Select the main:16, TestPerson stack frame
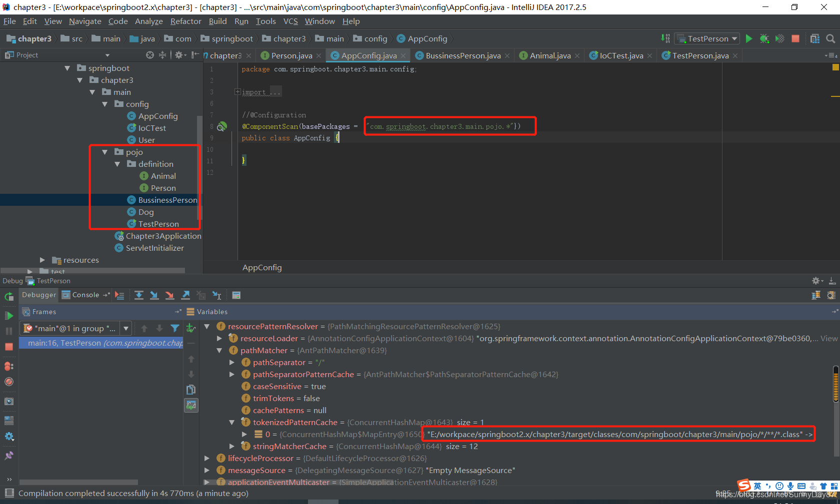 pos(101,343)
